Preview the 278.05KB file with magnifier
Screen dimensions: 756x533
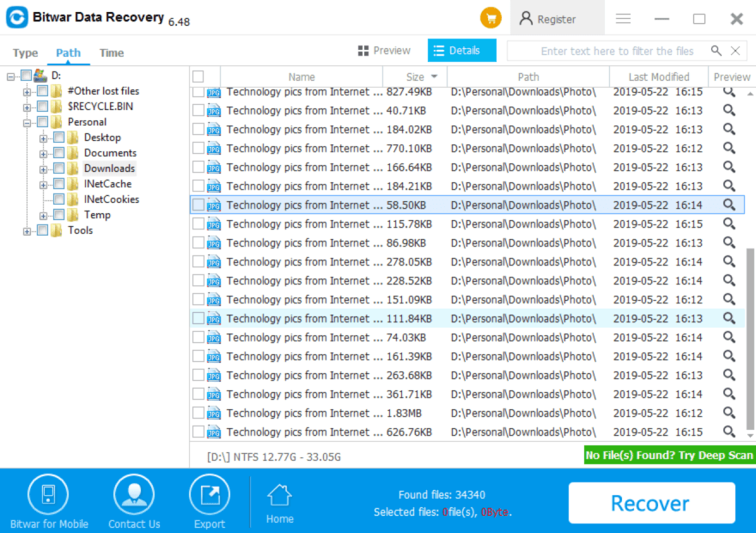pos(729,261)
